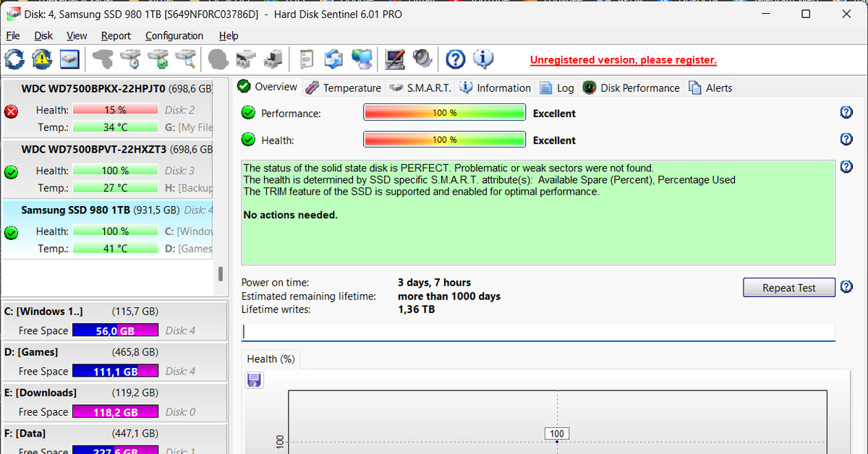Click the 41 °C temperature bar
Screen dimensions: 868x454
click(x=115, y=249)
